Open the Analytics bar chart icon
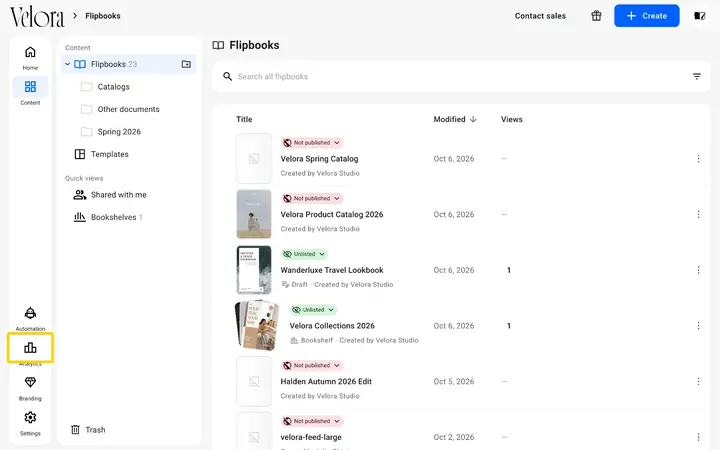Screen dimensions: 720x450 tap(30, 348)
